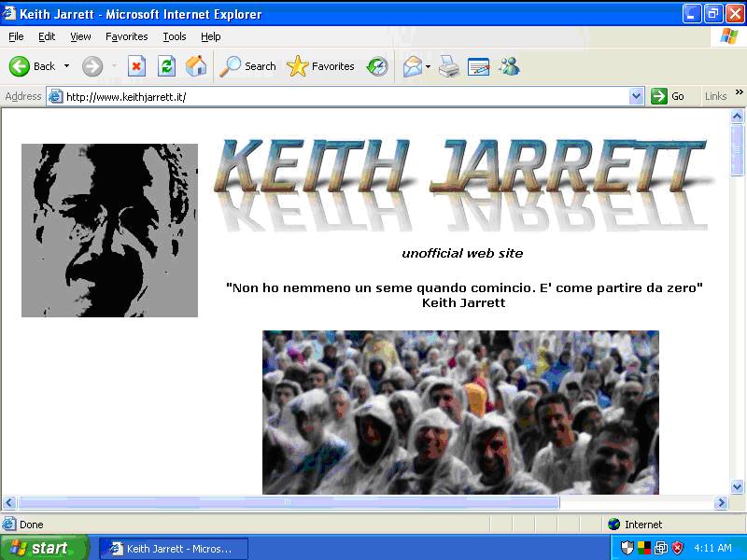Go to the Home page icon
Image resolution: width=747 pixels, height=560 pixels.
pyautogui.click(x=196, y=66)
